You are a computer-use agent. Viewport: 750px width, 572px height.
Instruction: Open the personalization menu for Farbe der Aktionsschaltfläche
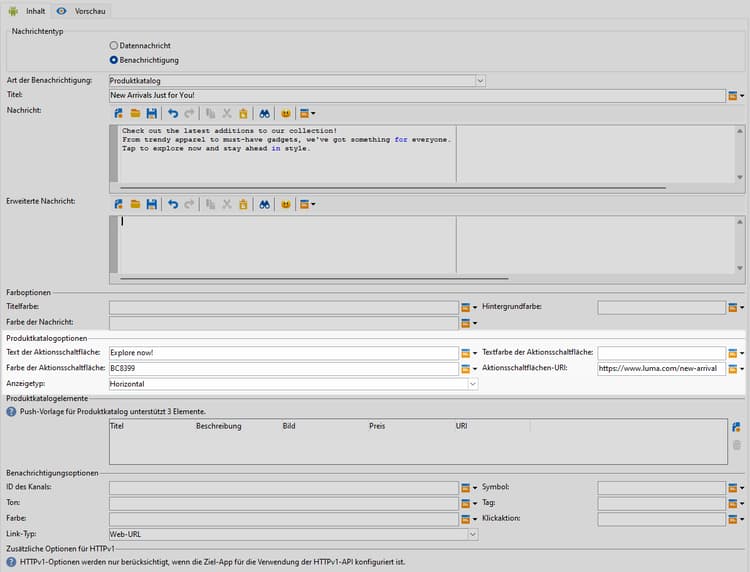pos(468,369)
